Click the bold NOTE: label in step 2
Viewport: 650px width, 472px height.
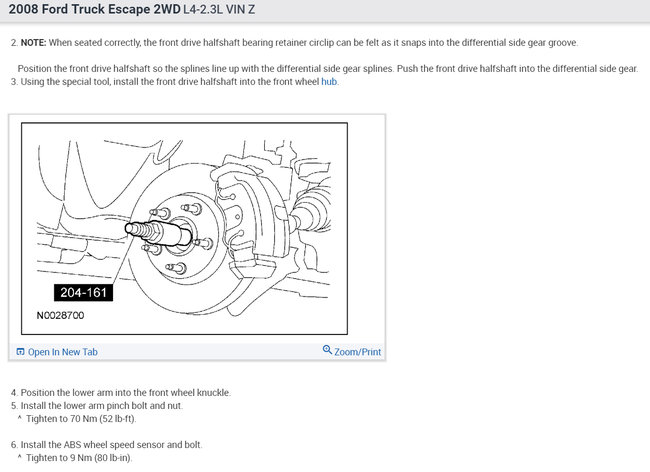34,43
